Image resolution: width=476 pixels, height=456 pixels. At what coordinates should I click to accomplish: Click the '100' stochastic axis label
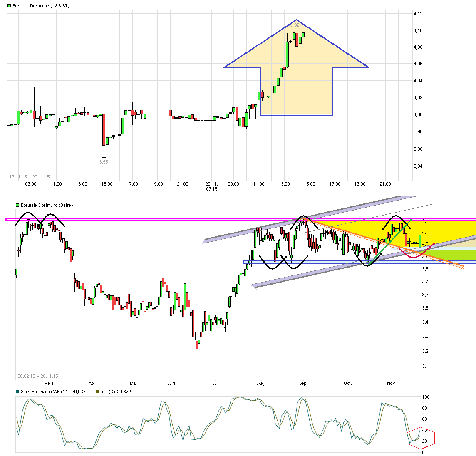pos(426,397)
